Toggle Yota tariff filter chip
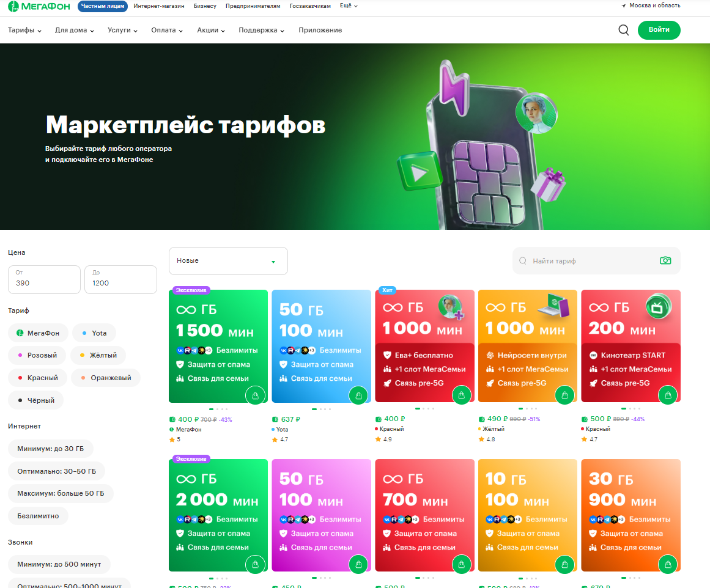 (x=94, y=333)
